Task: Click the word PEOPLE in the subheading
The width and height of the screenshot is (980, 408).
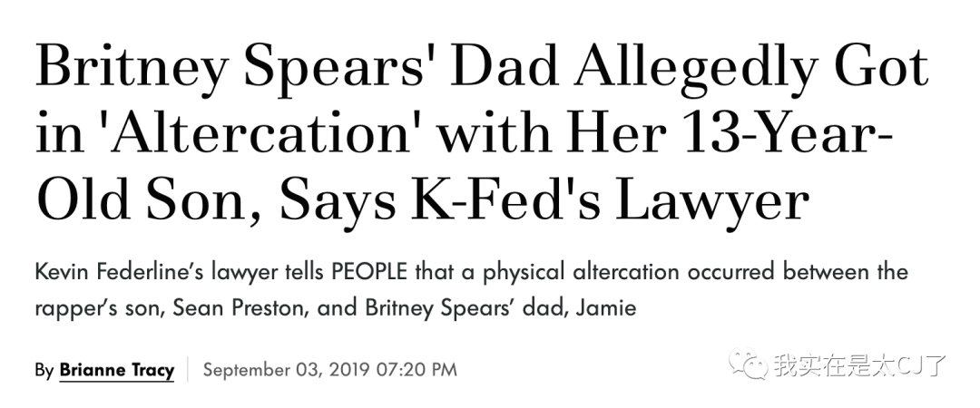Action: pos(369,272)
